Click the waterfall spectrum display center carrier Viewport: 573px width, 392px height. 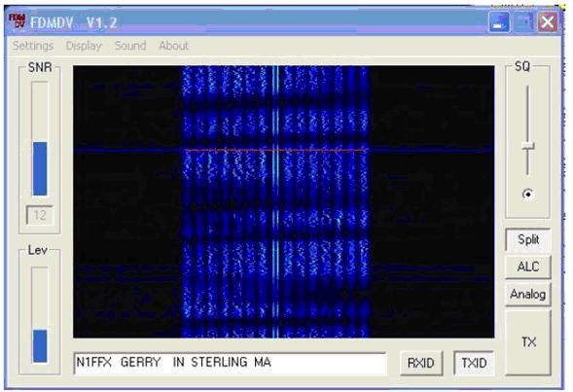coord(276,201)
